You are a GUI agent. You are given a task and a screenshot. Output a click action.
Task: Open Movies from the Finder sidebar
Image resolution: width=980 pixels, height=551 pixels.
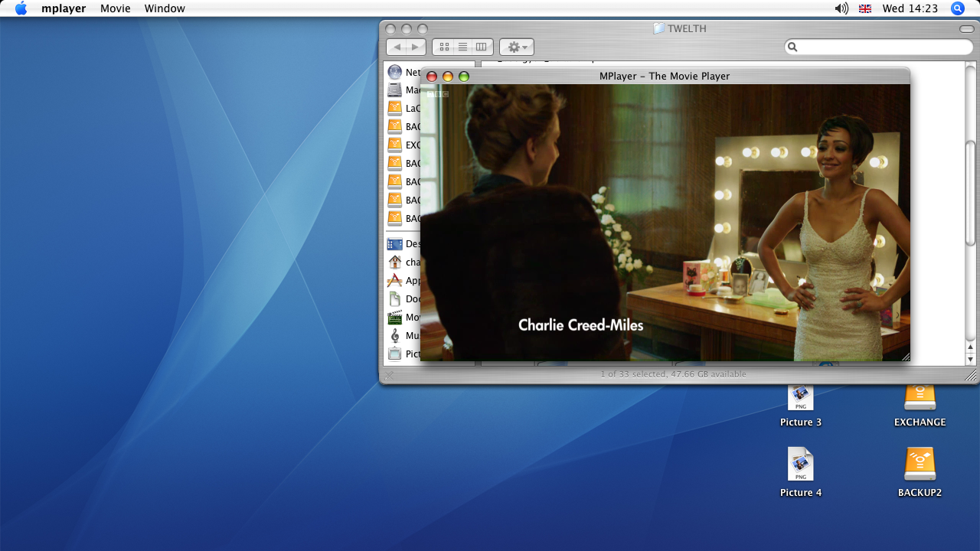click(404, 317)
